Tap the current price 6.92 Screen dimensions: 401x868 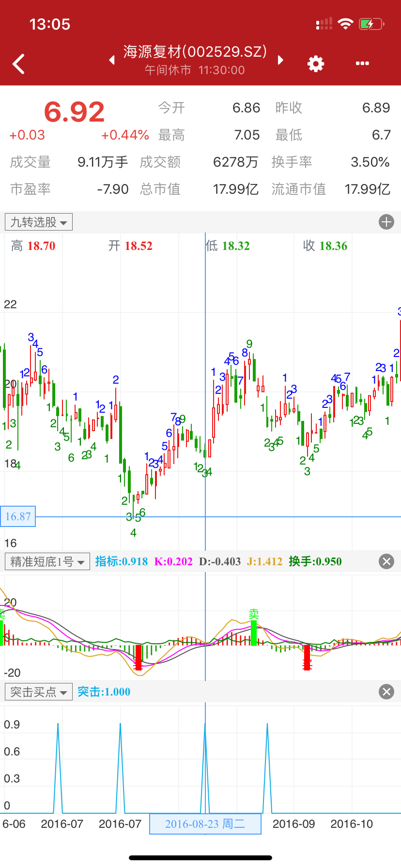coord(74,112)
